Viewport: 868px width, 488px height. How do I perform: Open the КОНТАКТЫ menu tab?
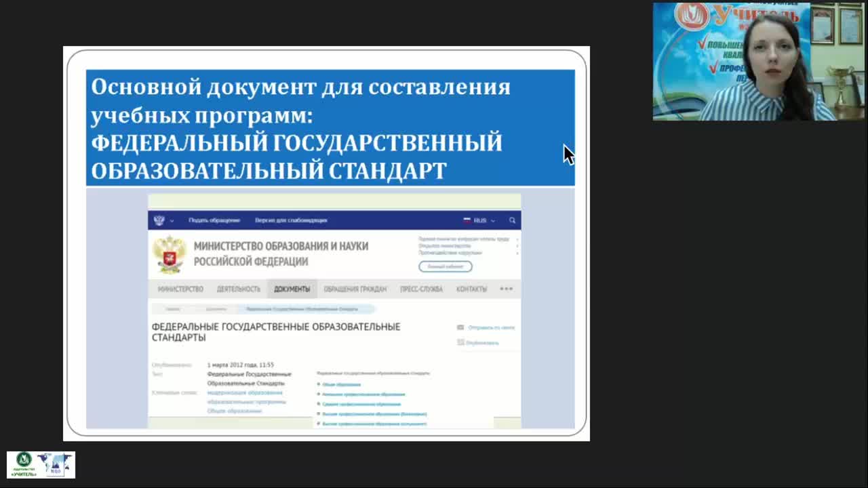click(471, 289)
